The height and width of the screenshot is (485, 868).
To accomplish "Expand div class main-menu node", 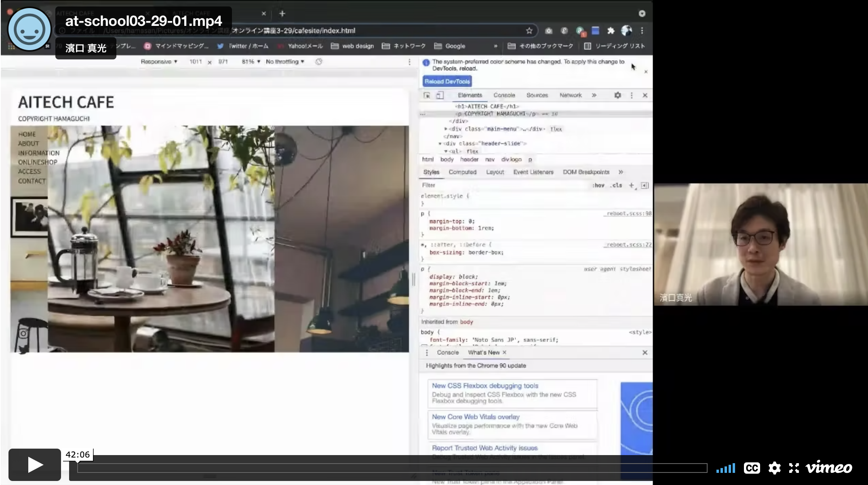I will pos(446,129).
